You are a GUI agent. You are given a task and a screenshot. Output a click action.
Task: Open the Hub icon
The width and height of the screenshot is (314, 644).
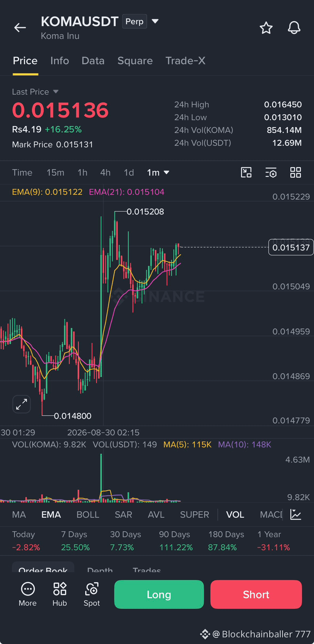click(x=60, y=594)
